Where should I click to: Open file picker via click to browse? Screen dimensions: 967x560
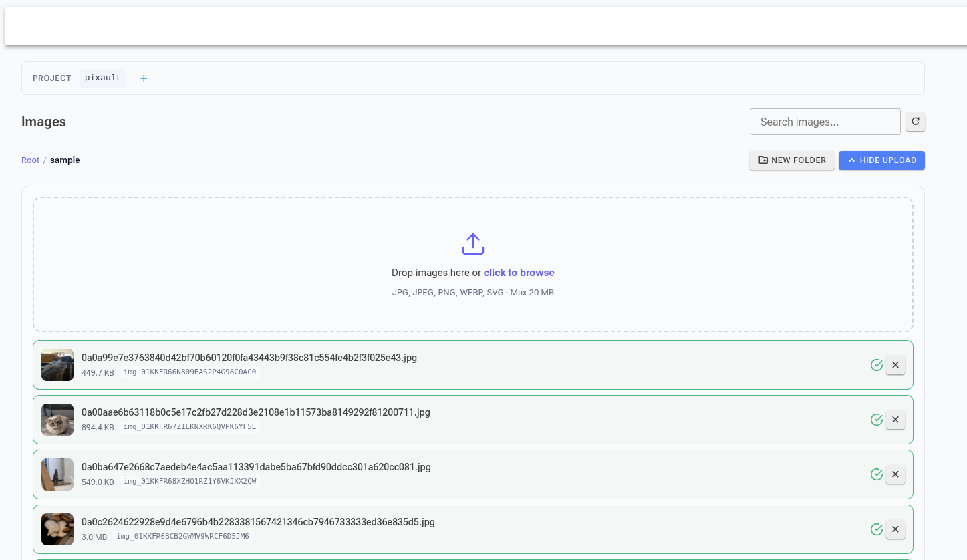click(519, 272)
